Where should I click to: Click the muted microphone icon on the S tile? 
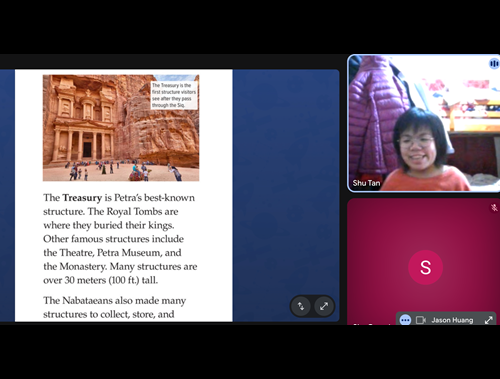point(494,208)
